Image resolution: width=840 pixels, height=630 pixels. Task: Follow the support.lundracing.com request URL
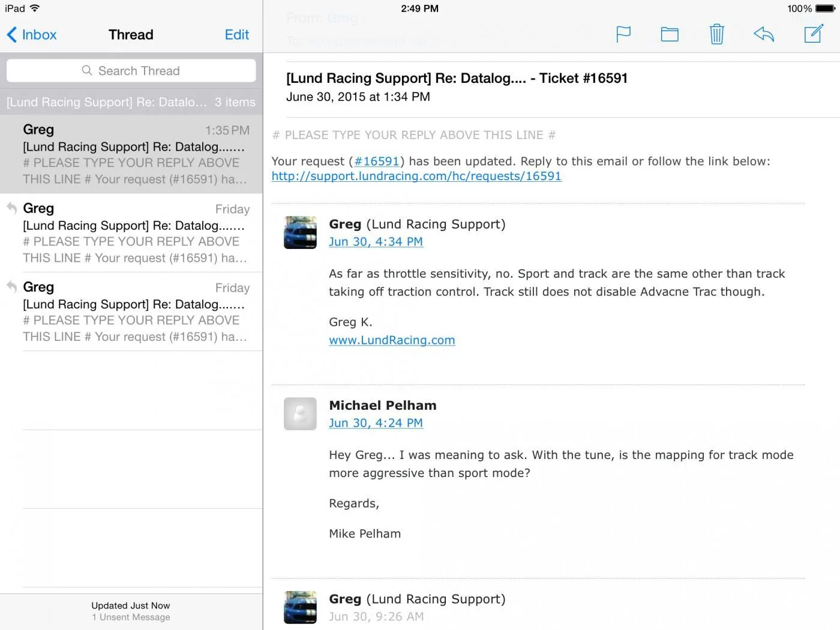[416, 176]
